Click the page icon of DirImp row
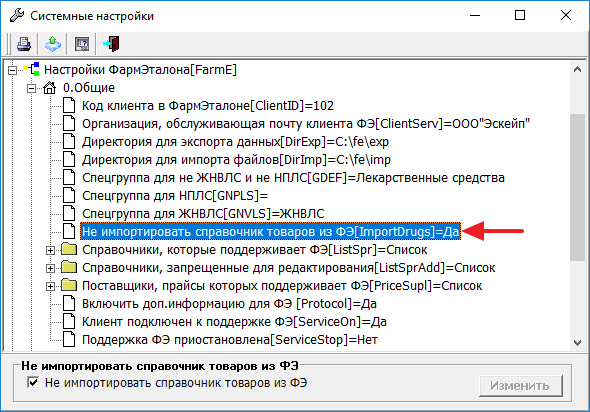Image resolution: width=590 pixels, height=412 pixels. [69, 160]
